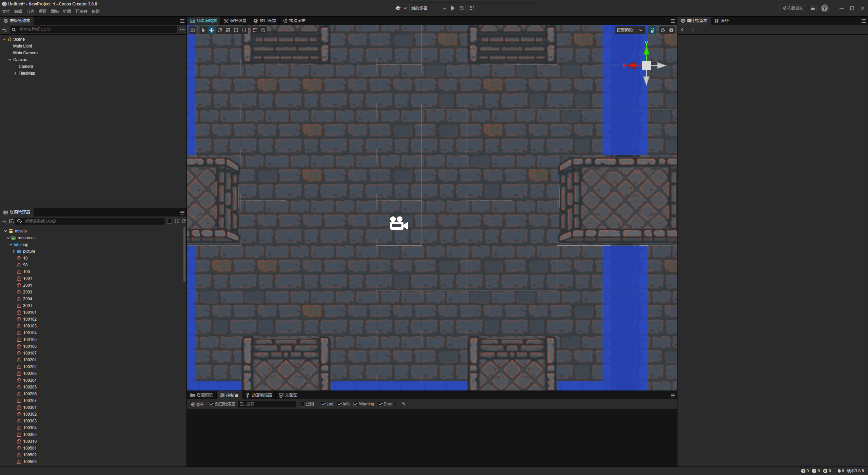Select the Scale transform tool
This screenshot has height=475, width=868.
coord(228,30)
